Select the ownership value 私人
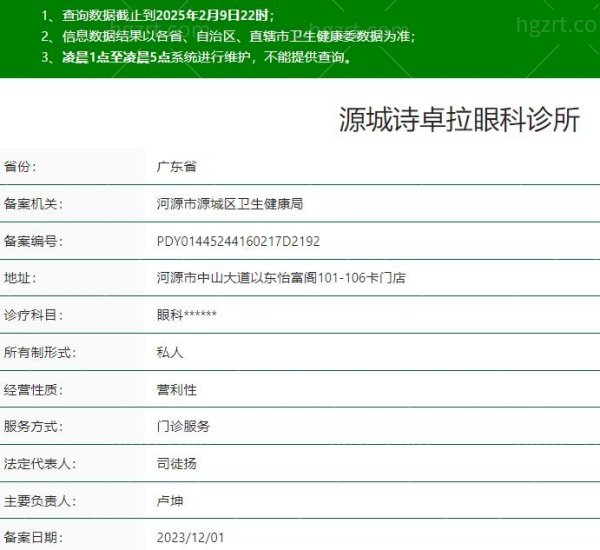 [x=170, y=352]
